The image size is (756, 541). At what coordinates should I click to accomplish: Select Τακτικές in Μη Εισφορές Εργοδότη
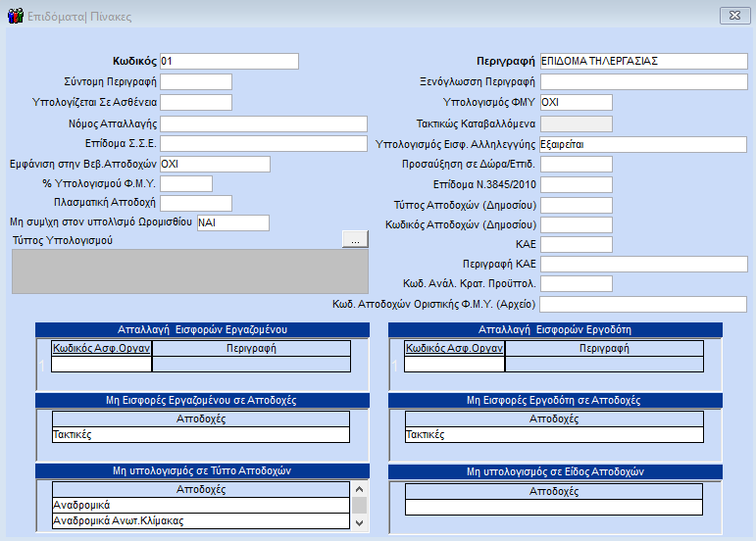(x=553, y=434)
